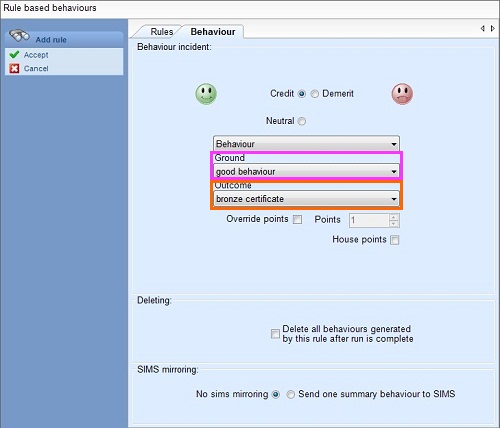Expand the Ground dropdown showing good behaviour
The height and width of the screenshot is (428, 500).
[306, 171]
